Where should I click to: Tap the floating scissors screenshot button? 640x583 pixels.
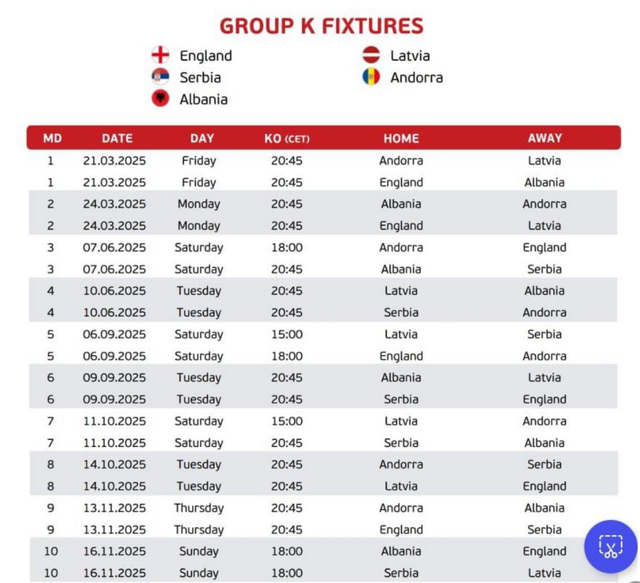coord(610,546)
